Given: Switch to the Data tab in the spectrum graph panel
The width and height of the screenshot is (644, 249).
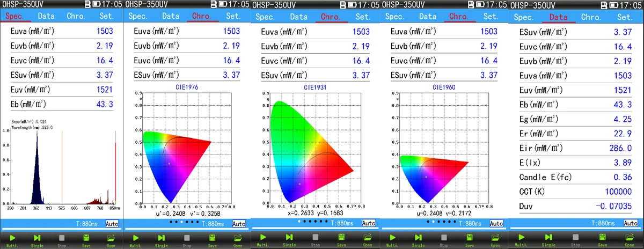Looking at the screenshot, I should click(47, 16).
